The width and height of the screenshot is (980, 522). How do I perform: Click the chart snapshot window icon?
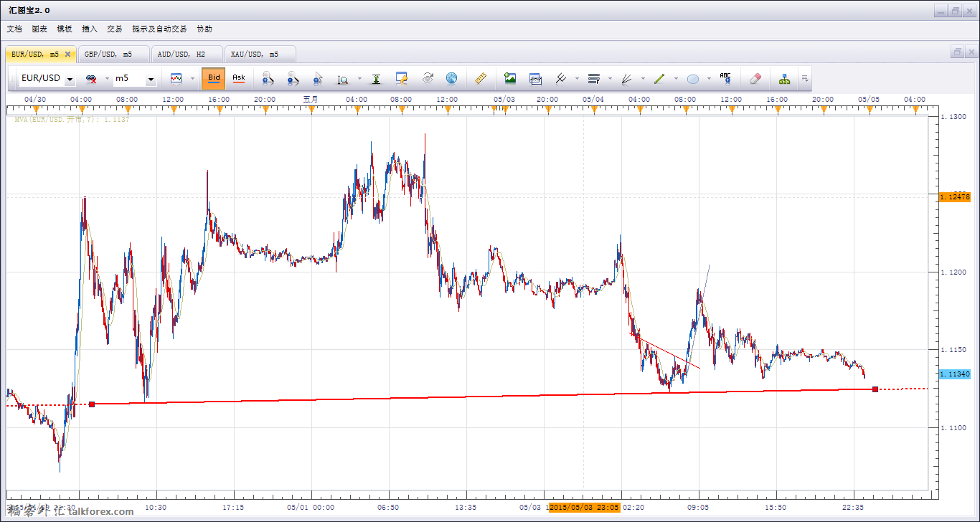[x=535, y=78]
